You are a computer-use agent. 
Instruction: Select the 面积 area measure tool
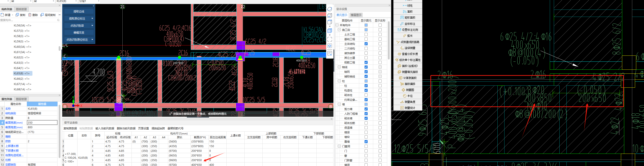[408, 12]
